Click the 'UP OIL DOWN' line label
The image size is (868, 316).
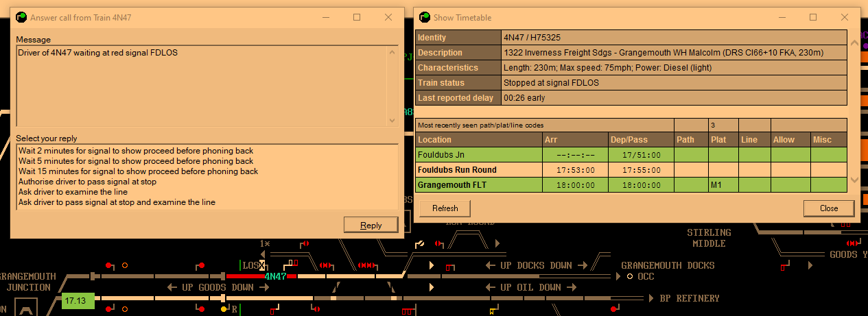click(x=530, y=288)
